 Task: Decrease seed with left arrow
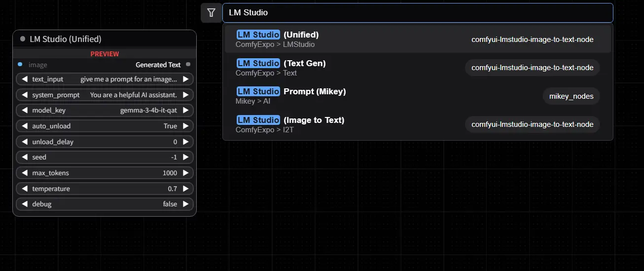point(24,157)
